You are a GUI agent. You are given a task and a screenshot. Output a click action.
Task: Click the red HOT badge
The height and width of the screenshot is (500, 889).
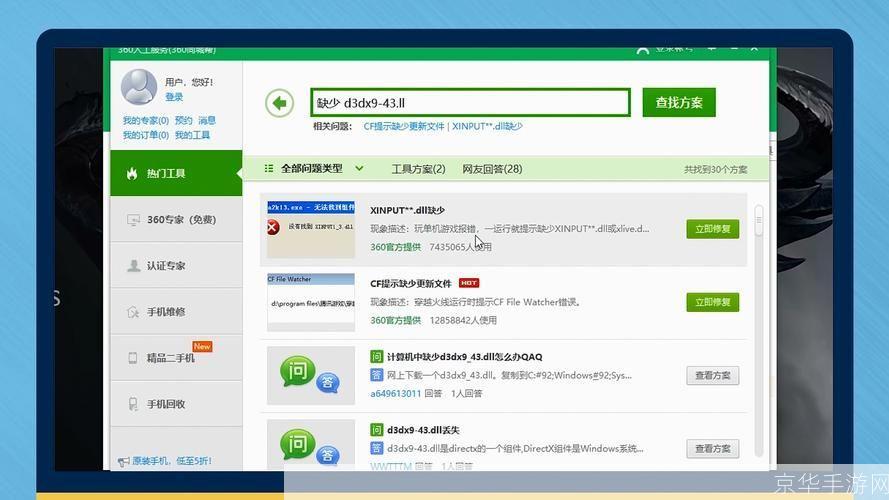coord(469,283)
